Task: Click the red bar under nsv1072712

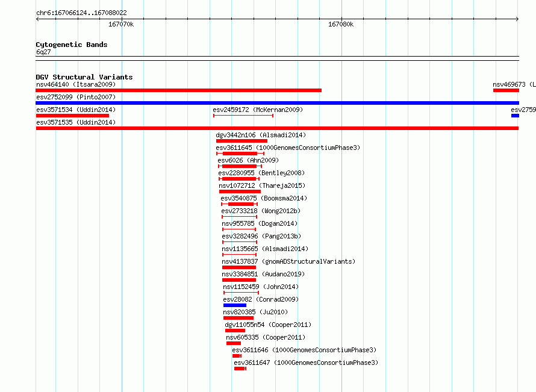Action: click(240, 191)
